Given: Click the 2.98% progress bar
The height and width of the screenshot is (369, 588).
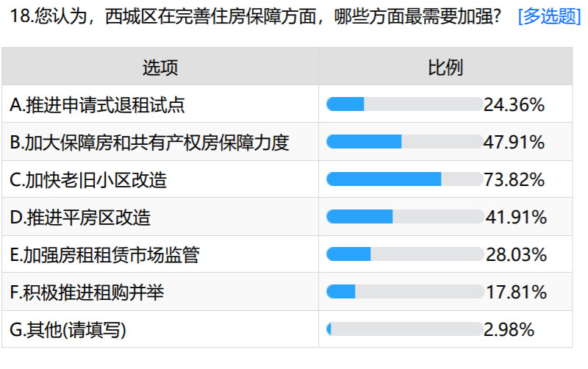Looking at the screenshot, I should (x=405, y=329).
